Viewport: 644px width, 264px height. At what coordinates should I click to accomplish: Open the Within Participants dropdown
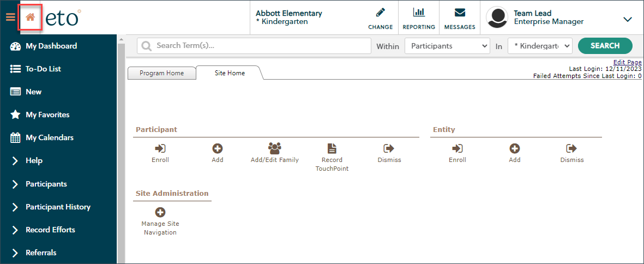click(447, 46)
